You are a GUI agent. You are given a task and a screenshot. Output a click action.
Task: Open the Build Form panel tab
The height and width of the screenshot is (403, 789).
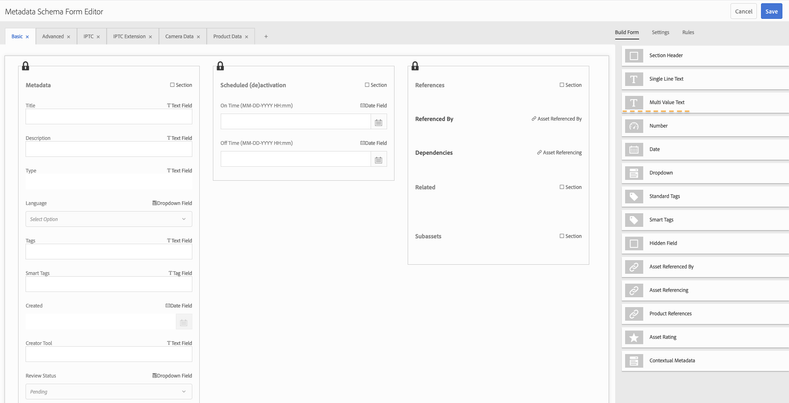626,32
